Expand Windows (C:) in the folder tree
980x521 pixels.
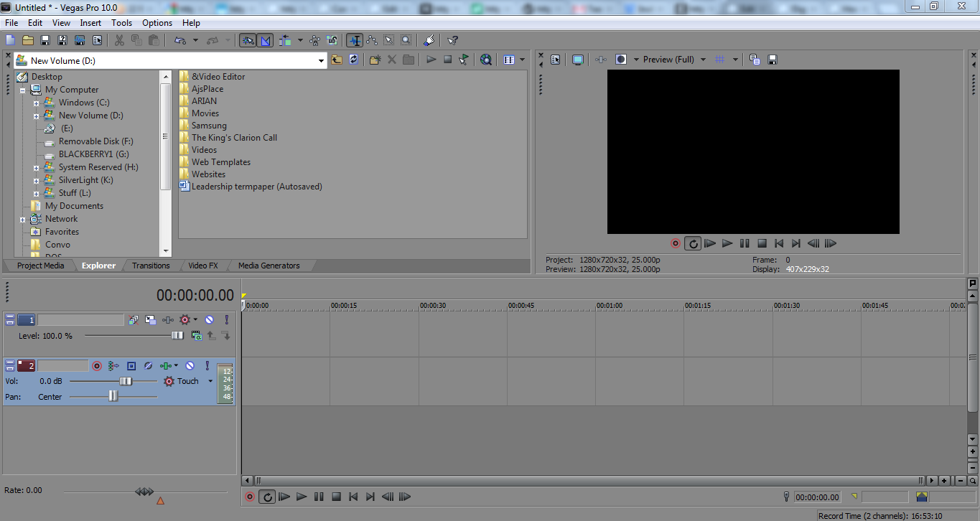pos(36,103)
